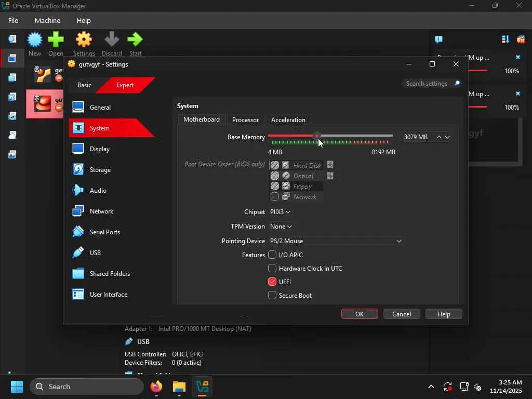This screenshot has height=399, width=532.
Task: Check the Network boot device checkbox
Action: point(274,196)
